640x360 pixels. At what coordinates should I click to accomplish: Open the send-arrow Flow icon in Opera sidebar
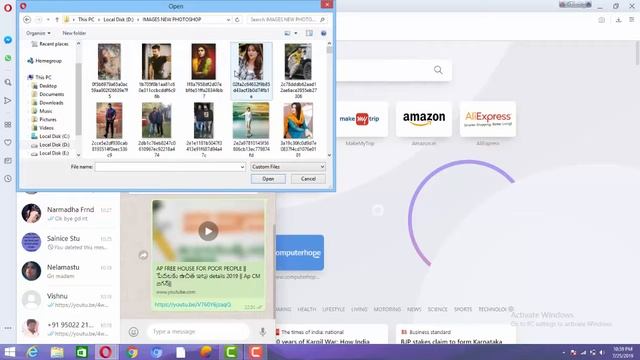click(8, 100)
